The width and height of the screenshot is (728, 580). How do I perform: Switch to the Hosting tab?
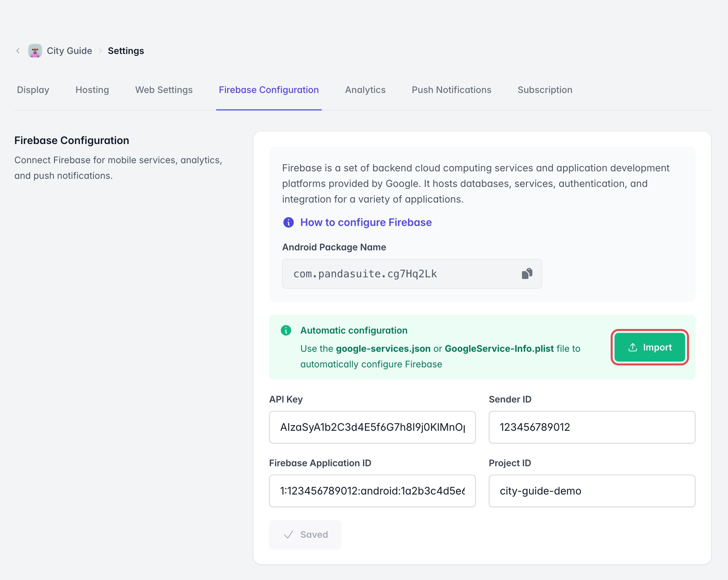92,90
